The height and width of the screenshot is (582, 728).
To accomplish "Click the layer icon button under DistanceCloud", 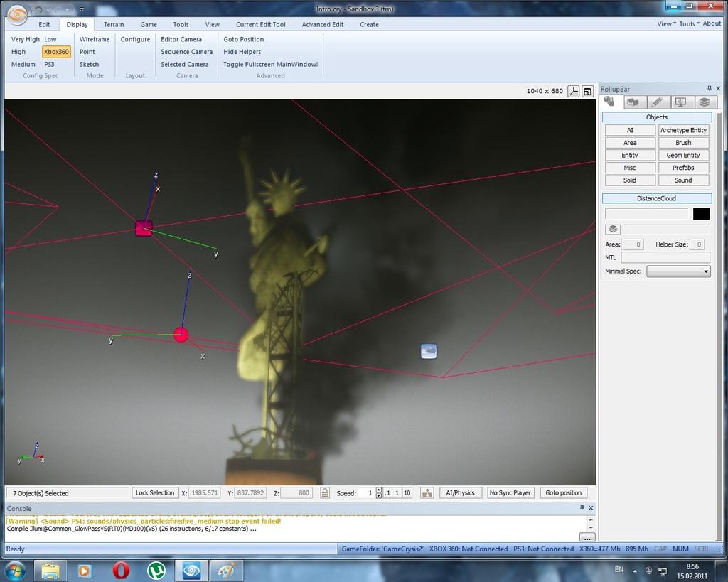I will click(x=612, y=229).
